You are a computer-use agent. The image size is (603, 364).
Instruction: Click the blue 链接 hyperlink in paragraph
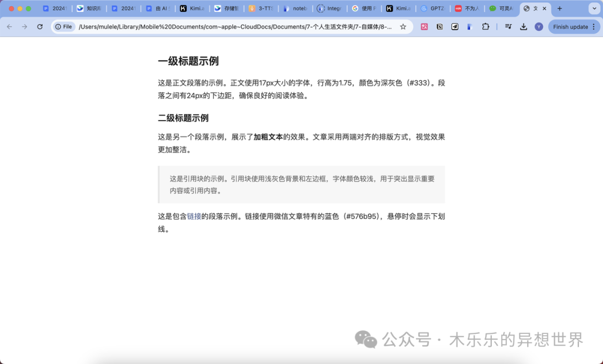[x=194, y=217]
